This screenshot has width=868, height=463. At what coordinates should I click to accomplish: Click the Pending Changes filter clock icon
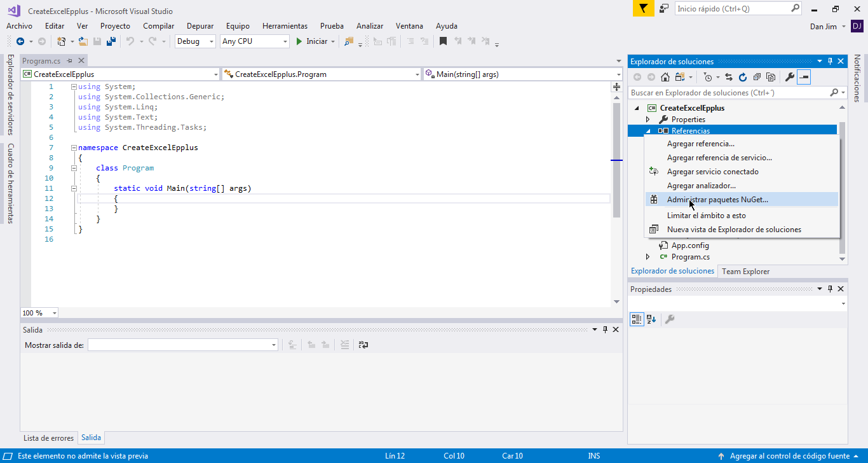coord(709,77)
